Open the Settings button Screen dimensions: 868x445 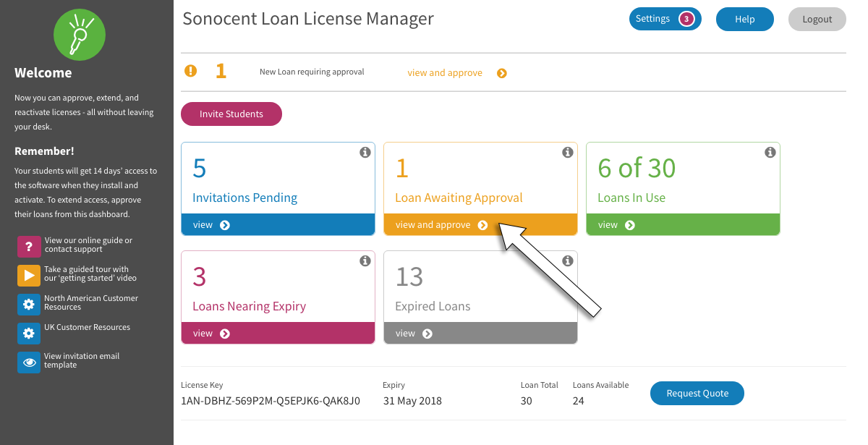665,19
